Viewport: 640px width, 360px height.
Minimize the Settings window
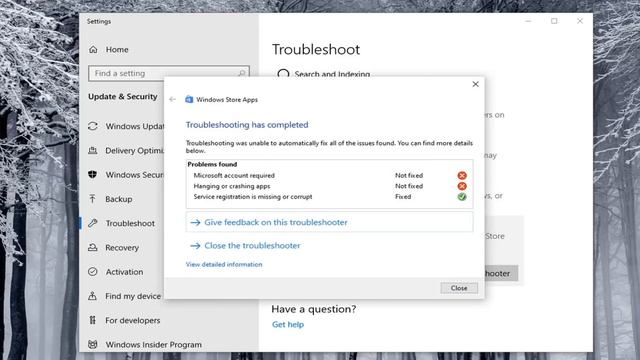(528, 21)
